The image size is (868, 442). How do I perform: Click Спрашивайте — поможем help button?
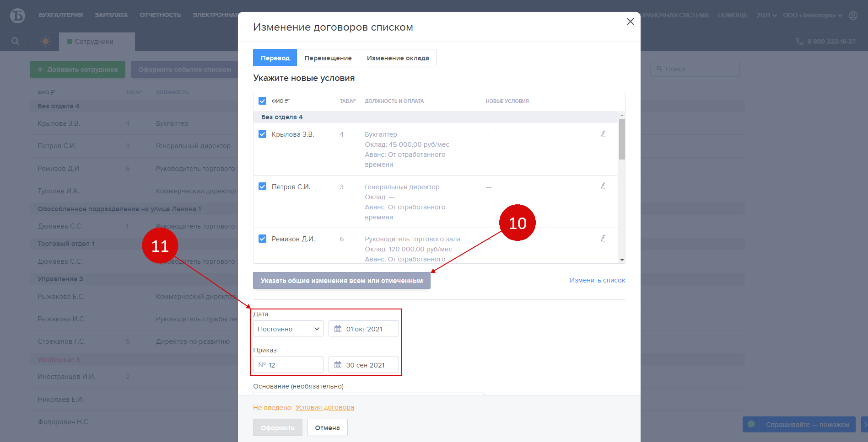(799, 424)
